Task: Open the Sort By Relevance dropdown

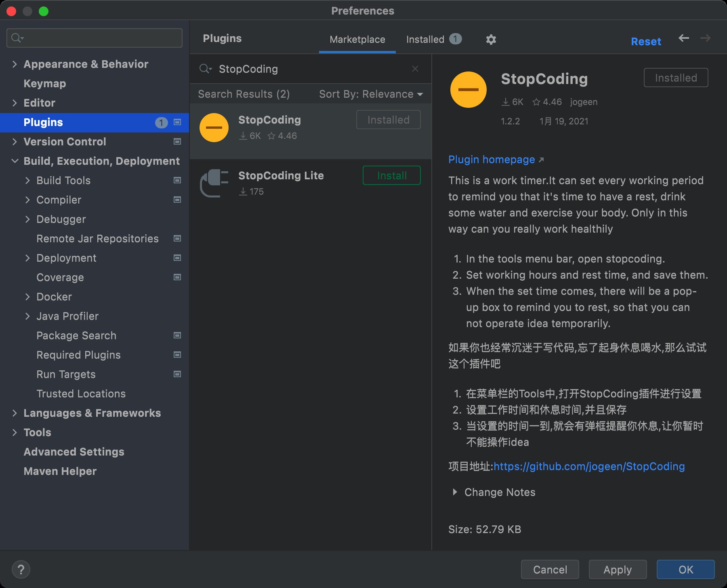Action: click(x=371, y=94)
